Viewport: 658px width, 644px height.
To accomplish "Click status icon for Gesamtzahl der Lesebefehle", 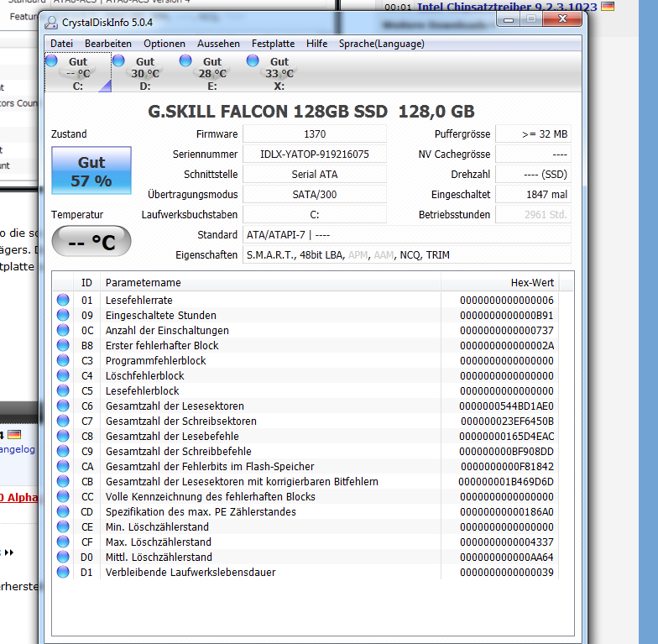I will (63, 436).
